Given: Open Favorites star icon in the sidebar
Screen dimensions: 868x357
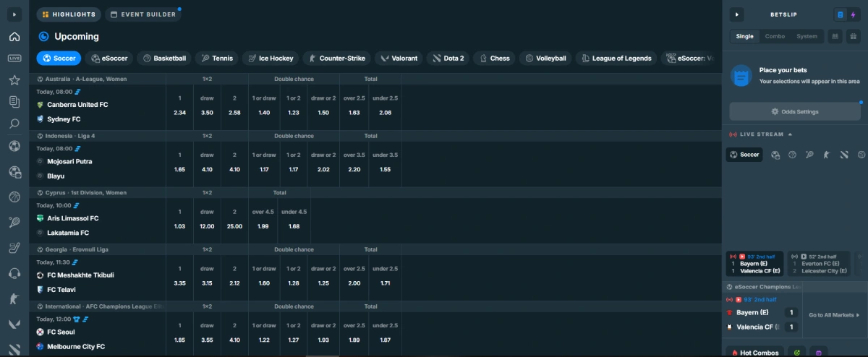Looking at the screenshot, I should pos(14,80).
